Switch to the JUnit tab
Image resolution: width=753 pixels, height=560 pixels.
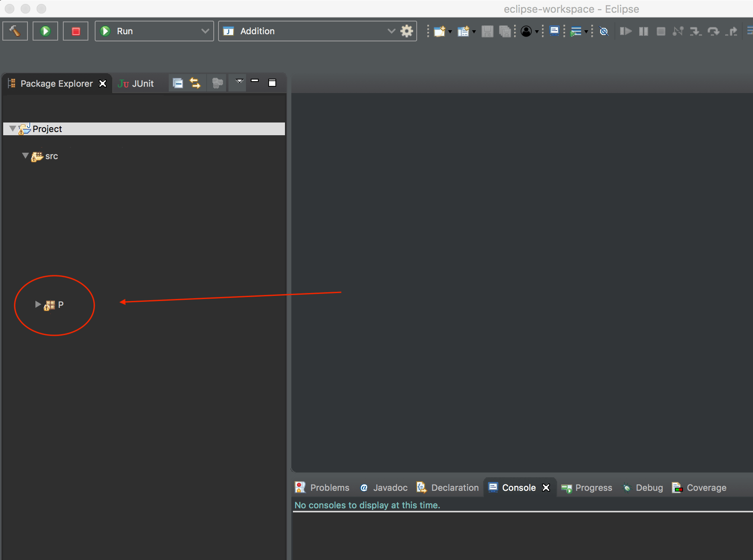pos(136,83)
